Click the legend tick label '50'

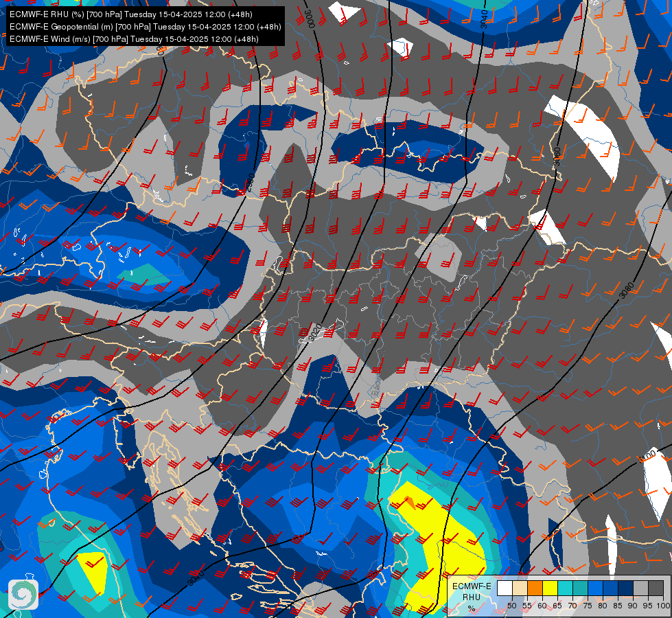pos(512,606)
